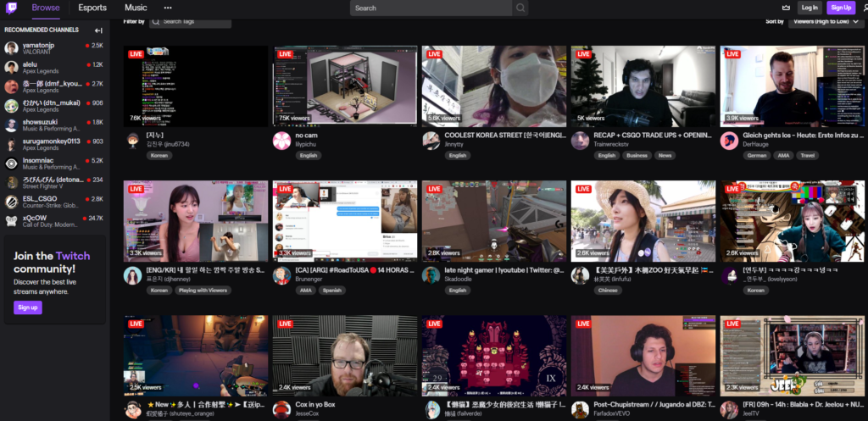
Task: Click djhenney streamer avatar
Action: pos(133,275)
